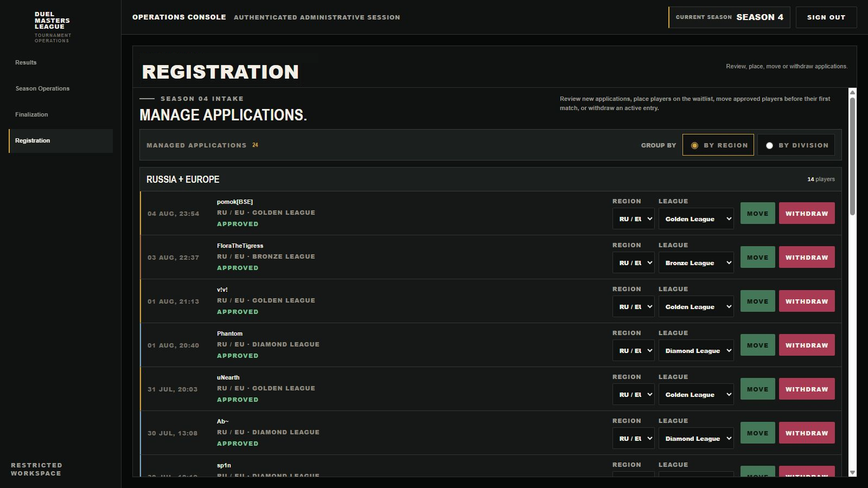Viewport: 868px width, 488px height.
Task: Click the '14 players' count
Action: (x=821, y=179)
